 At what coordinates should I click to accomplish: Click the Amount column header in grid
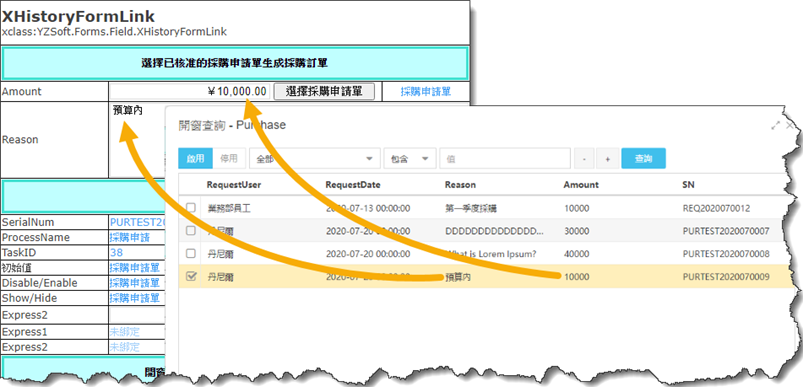coord(581,185)
